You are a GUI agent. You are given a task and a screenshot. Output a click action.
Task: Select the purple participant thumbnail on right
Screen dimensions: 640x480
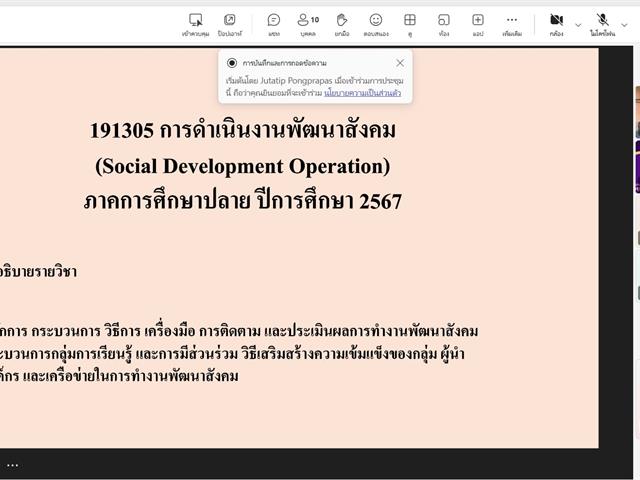coord(637,165)
